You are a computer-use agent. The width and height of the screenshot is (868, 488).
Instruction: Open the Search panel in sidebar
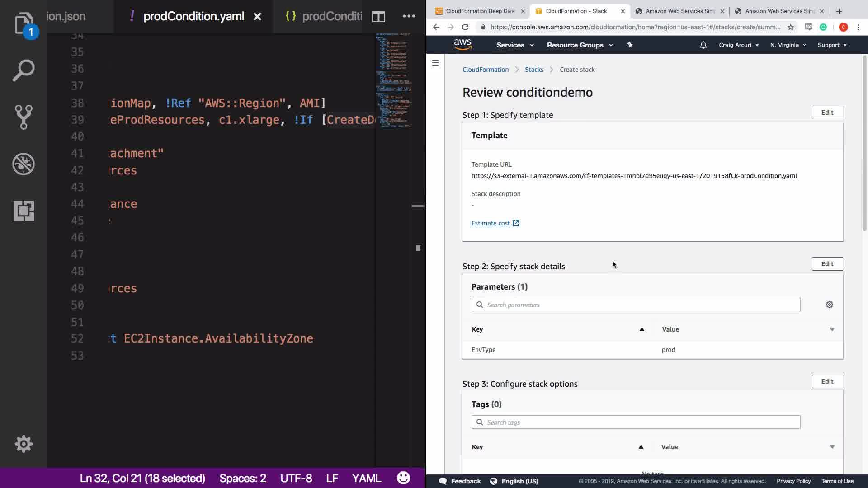[x=24, y=70]
